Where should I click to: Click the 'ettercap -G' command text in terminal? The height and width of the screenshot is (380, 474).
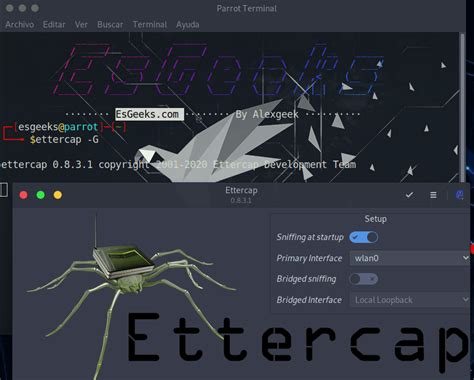click(67, 139)
